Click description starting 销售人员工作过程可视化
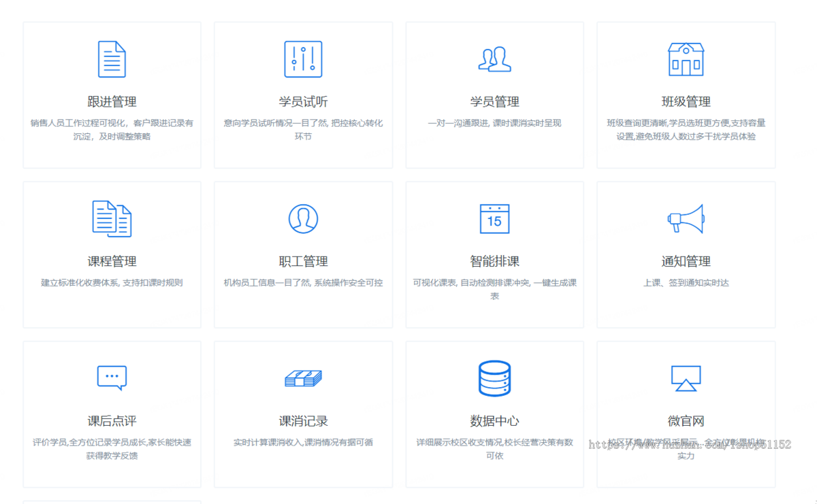The image size is (817, 504). 112,130
